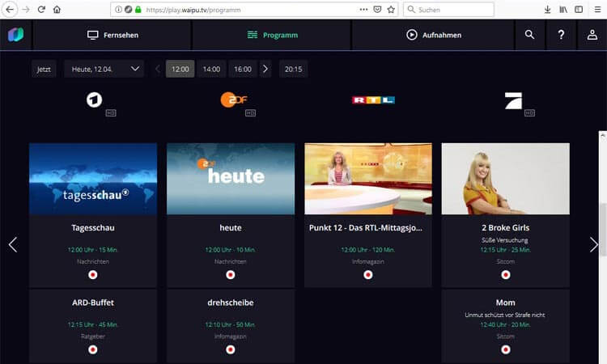Open the browser downloads icon
Viewport: 607px width, 364px height.
[x=547, y=10]
